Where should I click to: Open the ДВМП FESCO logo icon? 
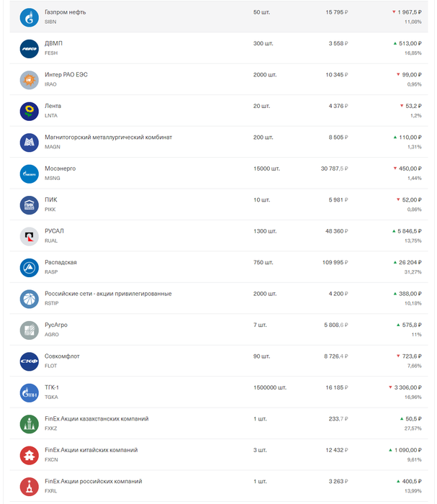point(30,49)
